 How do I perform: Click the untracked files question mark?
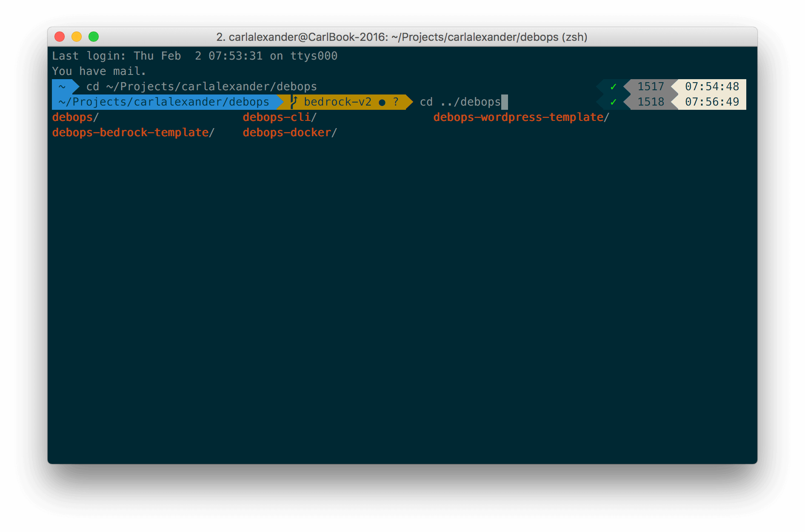pyautogui.click(x=396, y=102)
